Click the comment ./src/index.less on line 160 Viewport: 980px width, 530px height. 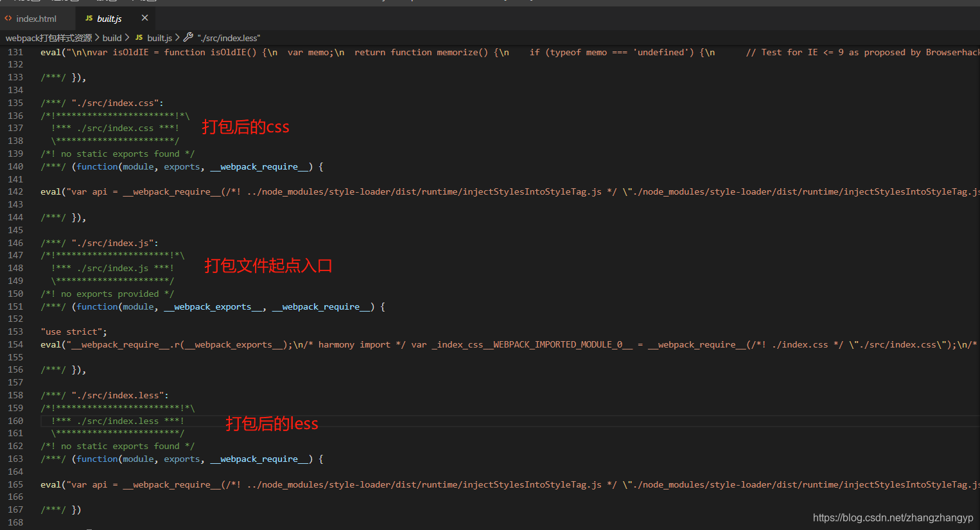click(118, 421)
